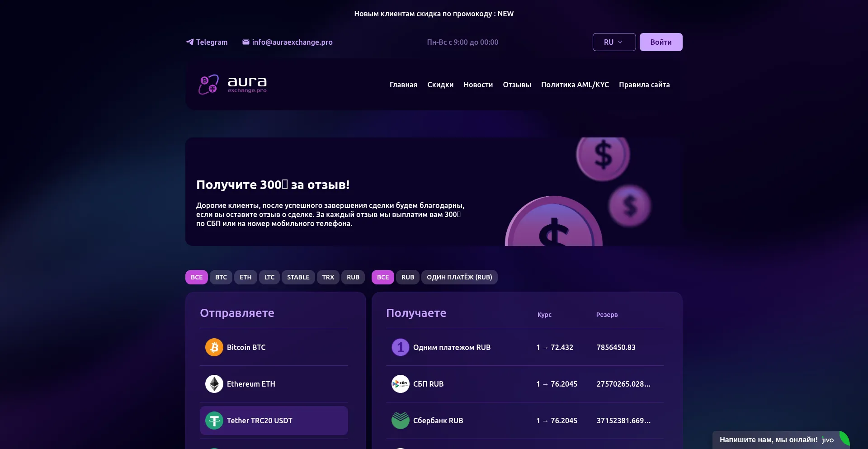Click the СБП RUB logo icon
Viewport: 868px width, 449px height.
[401, 384]
